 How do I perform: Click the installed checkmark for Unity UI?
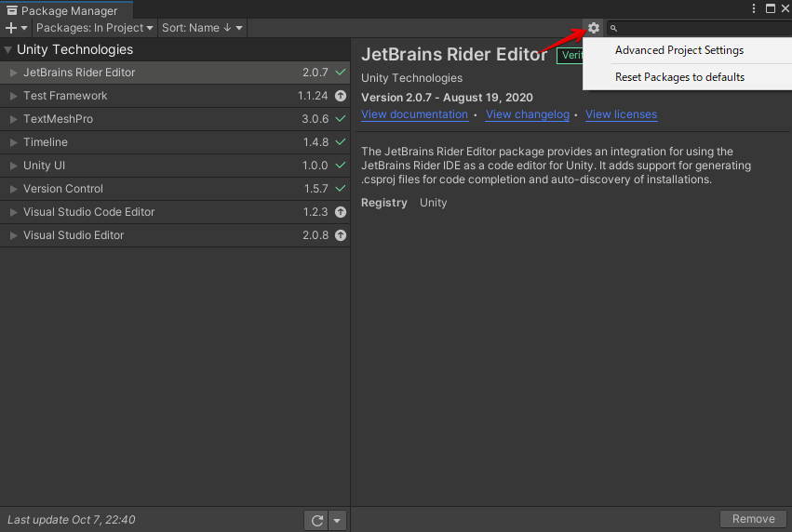[x=341, y=165]
